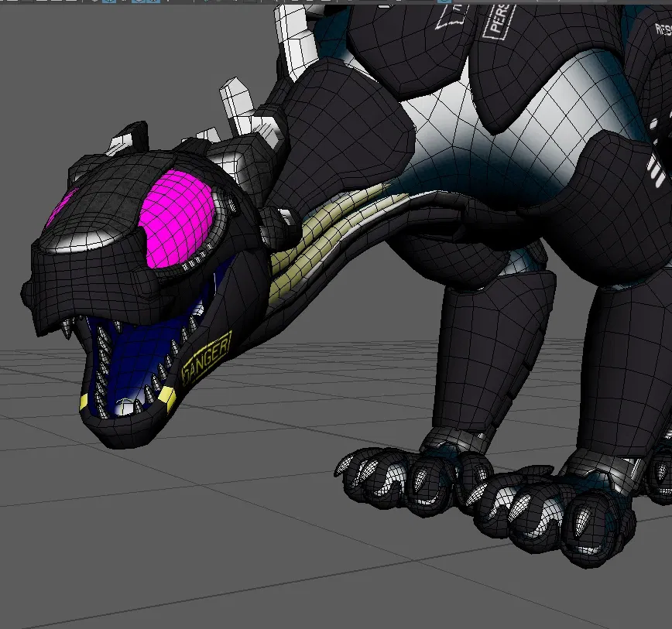Select the yellow marker at the jaw corner
This screenshot has height=629, width=672.
pyautogui.click(x=167, y=400)
